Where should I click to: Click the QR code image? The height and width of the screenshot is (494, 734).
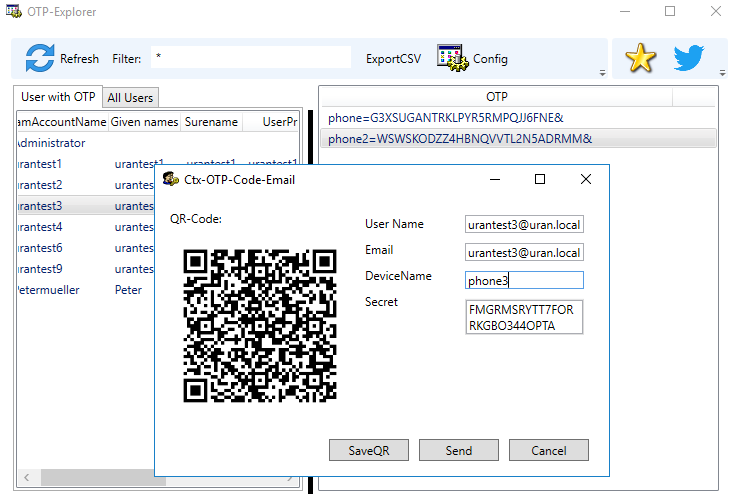tap(260, 325)
